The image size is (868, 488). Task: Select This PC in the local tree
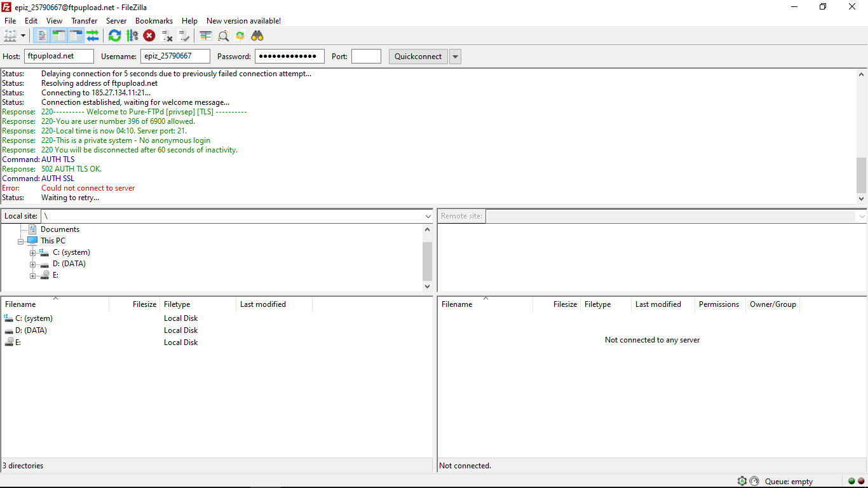tap(53, 241)
